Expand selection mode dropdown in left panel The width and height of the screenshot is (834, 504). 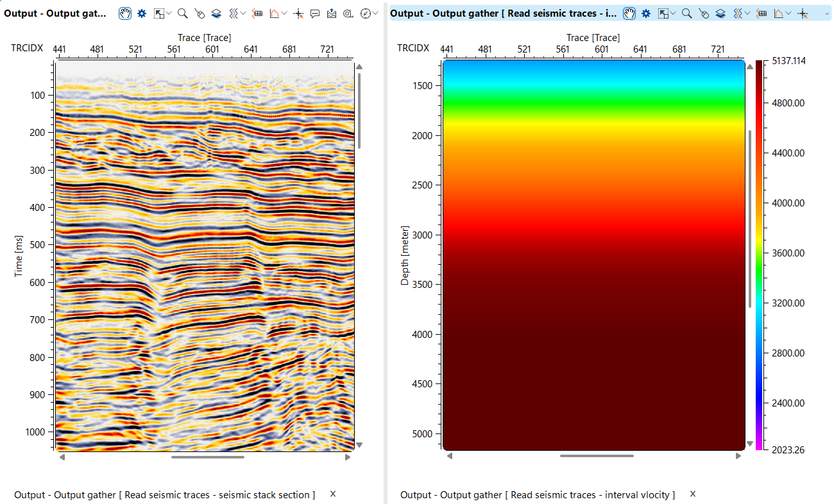coord(169,13)
